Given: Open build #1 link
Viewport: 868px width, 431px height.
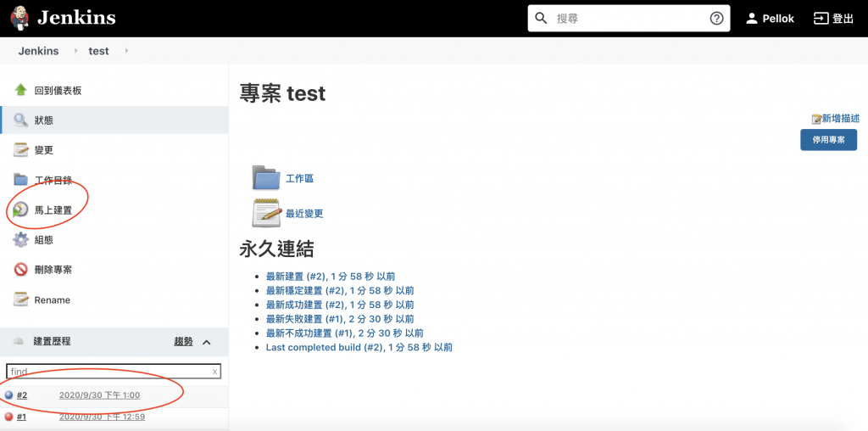Looking at the screenshot, I should [x=21, y=417].
